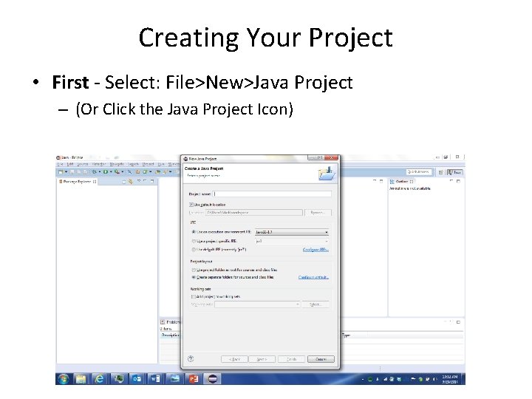
Task: Click the help question mark icon in dialog
Action: [x=191, y=358]
